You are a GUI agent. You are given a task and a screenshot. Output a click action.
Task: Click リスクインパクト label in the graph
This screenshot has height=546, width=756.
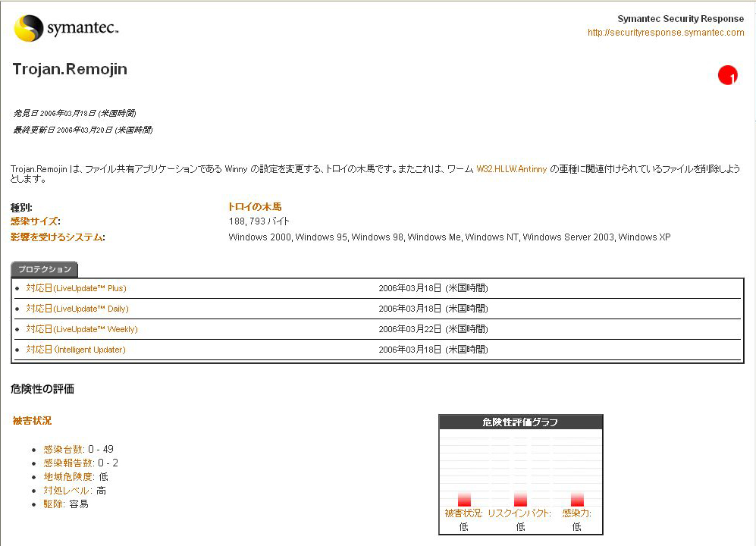tap(519, 513)
